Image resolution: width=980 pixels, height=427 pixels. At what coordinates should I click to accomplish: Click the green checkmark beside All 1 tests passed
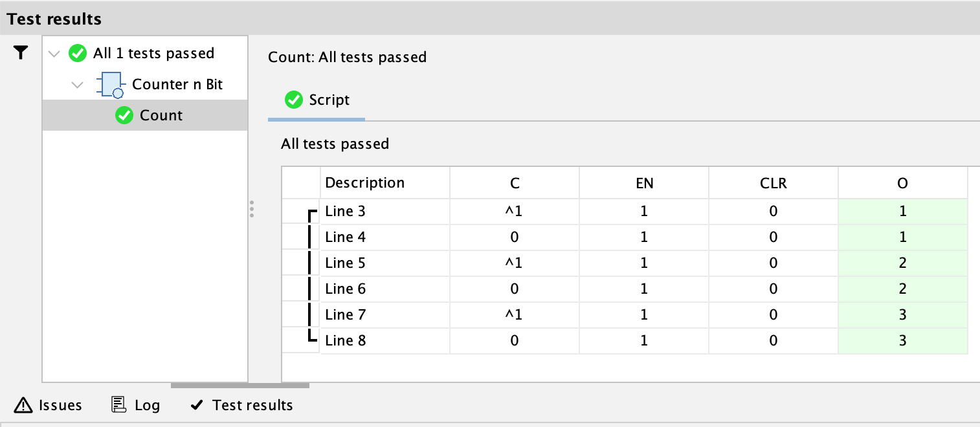(78, 53)
